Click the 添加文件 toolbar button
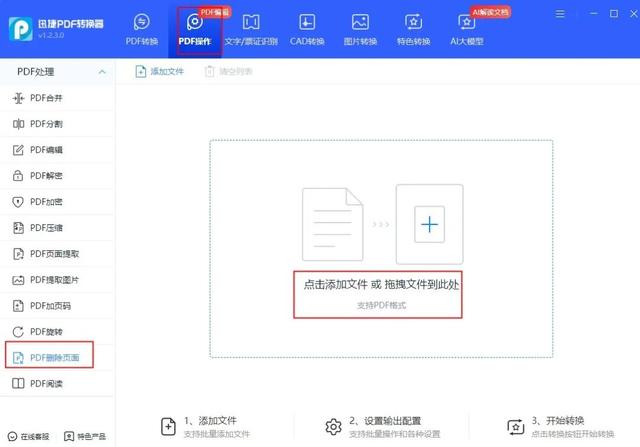 [159, 71]
